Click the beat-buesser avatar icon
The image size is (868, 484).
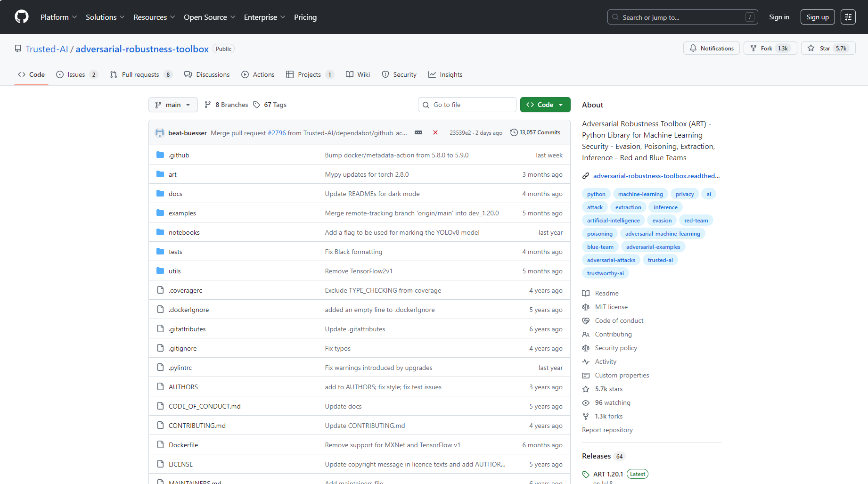[160, 133]
